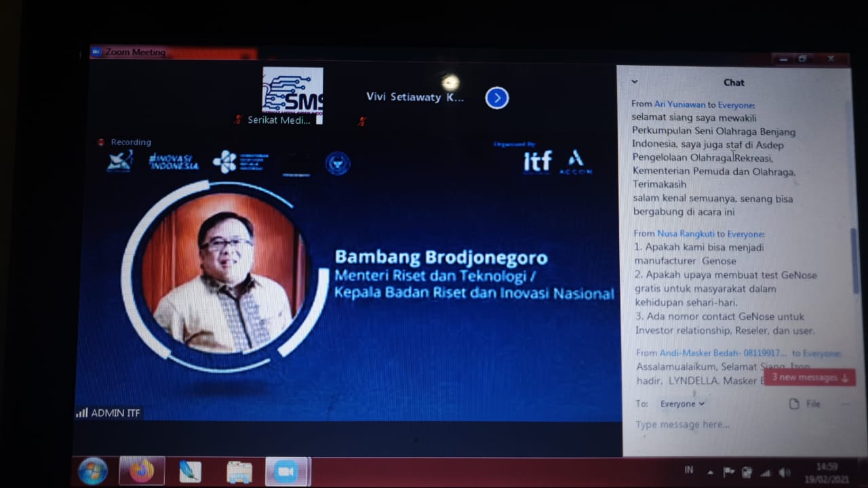
Task: Select the Serikat Medi... participant thumbnail
Action: click(292, 95)
